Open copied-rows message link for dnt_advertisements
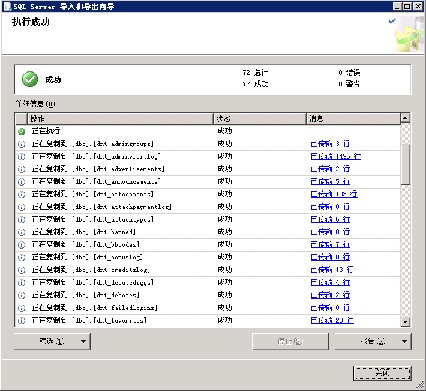Viewport: 426px width, 391px height. pyautogui.click(x=330, y=169)
